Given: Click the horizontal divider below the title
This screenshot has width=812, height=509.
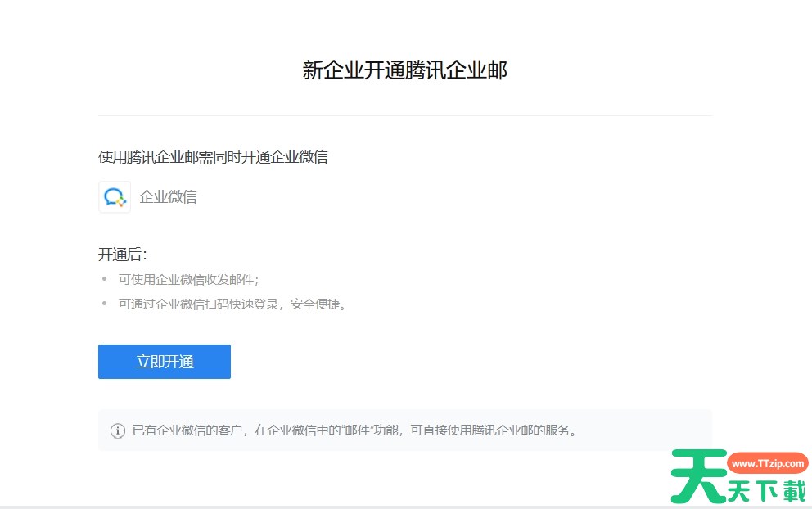Looking at the screenshot, I should (405, 116).
